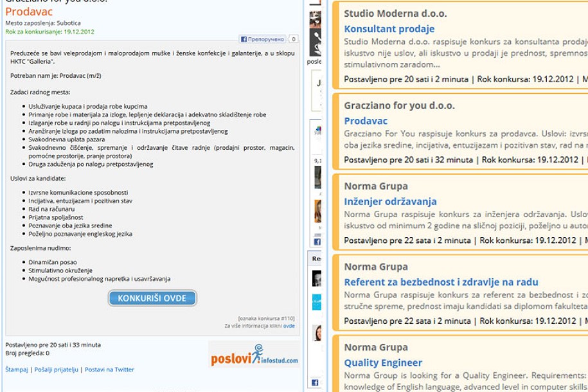Apply via the KONKURIŠI OVDE button

[x=152, y=298]
